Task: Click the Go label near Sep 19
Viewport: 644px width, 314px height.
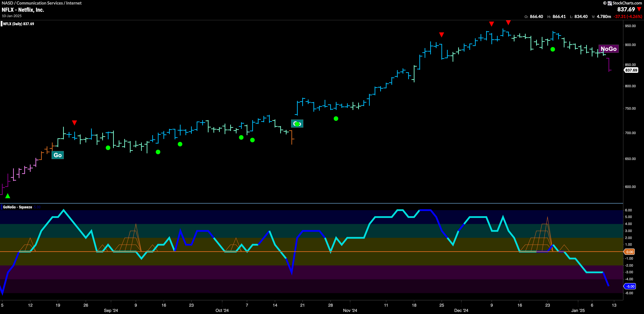Action: (58, 155)
